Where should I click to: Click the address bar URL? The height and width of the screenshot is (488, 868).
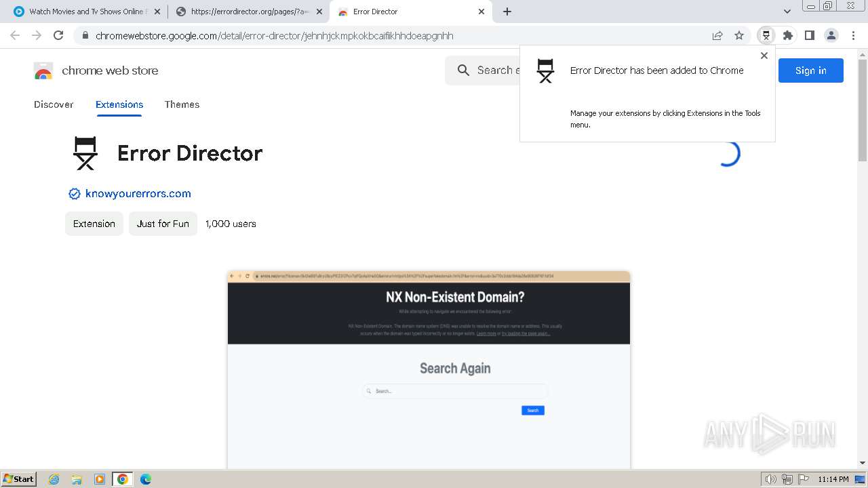275,35
